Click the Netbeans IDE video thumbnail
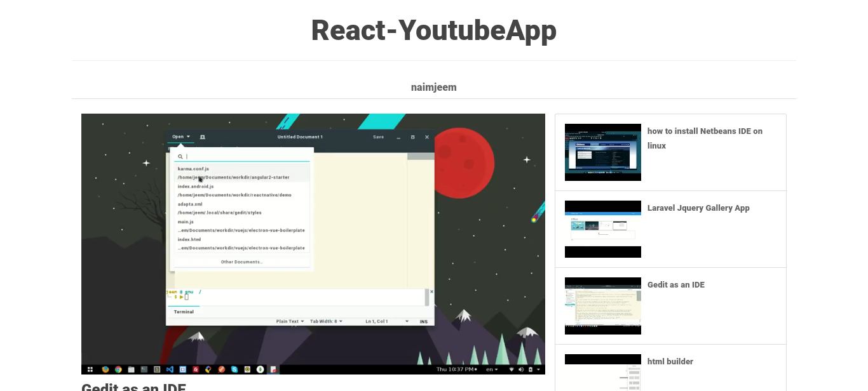868x391 pixels. (x=603, y=152)
